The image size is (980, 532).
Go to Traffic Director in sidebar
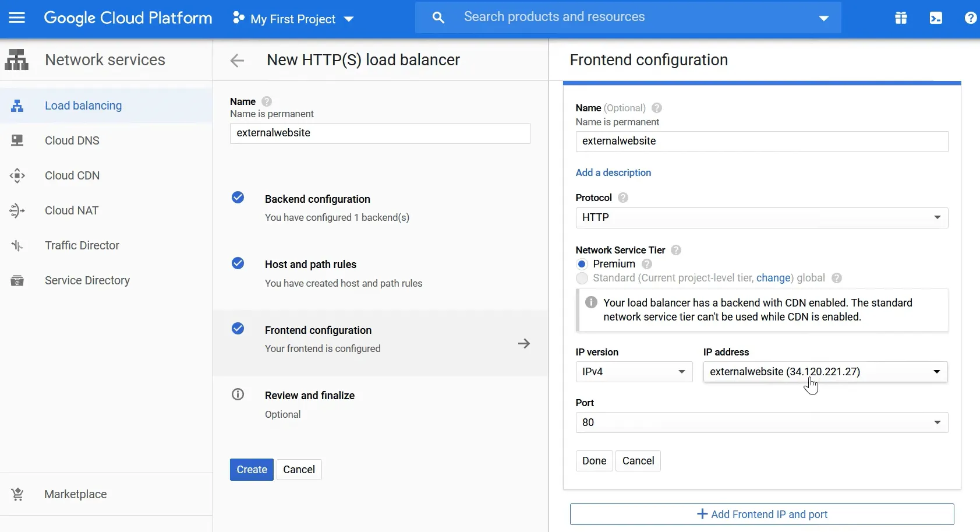82,245
